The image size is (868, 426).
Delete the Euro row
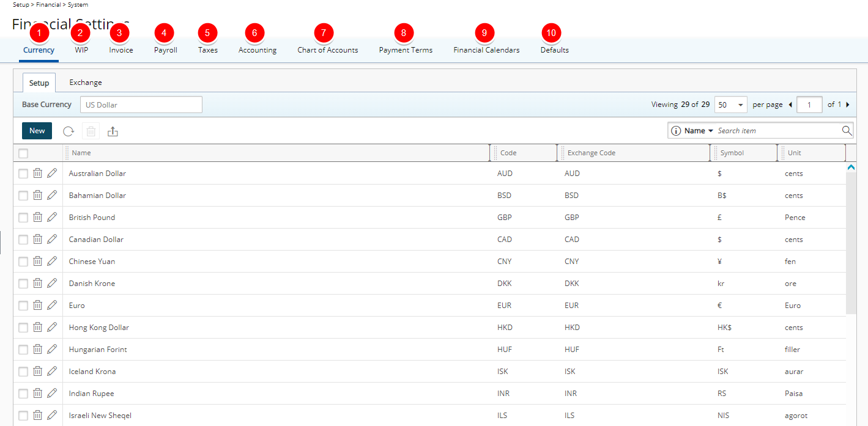pos(37,305)
